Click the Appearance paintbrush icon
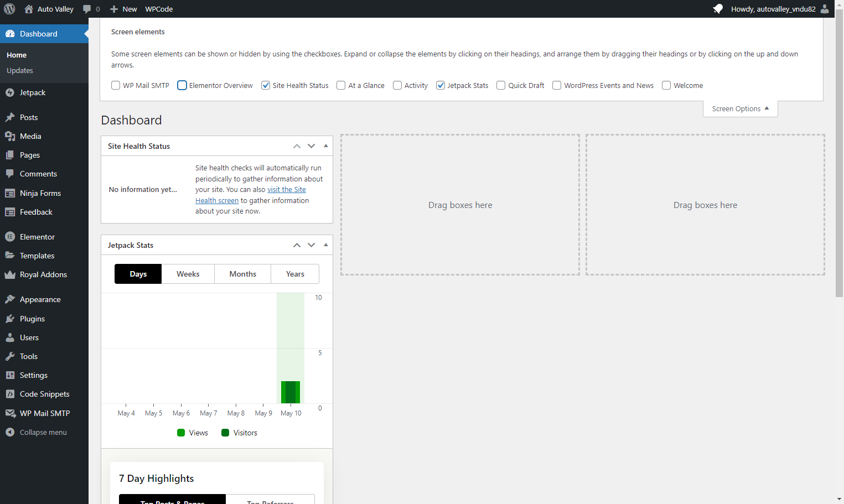844x504 pixels. point(10,299)
